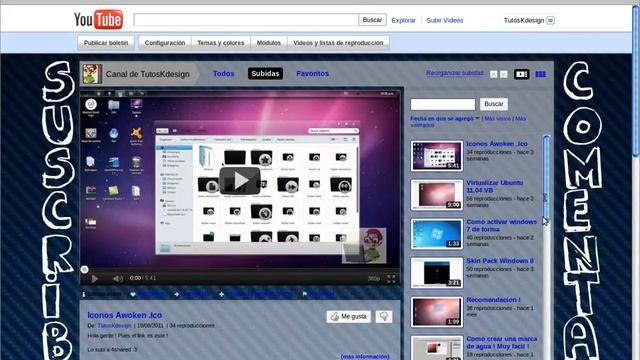Switch to grid view layout icon
The image size is (640, 360).
540,74
